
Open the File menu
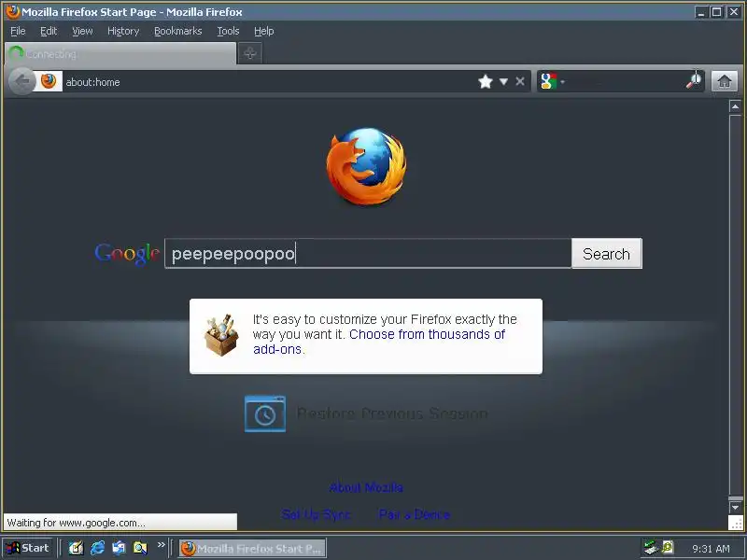(18, 31)
